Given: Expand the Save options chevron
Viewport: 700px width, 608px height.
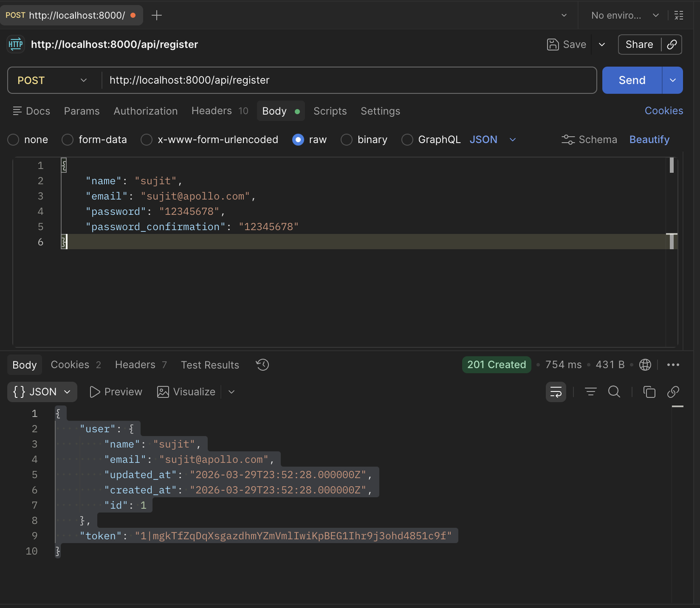Looking at the screenshot, I should pyautogui.click(x=602, y=45).
